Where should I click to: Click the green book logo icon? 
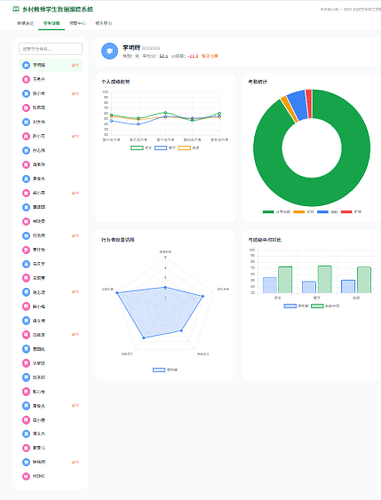(16, 9)
